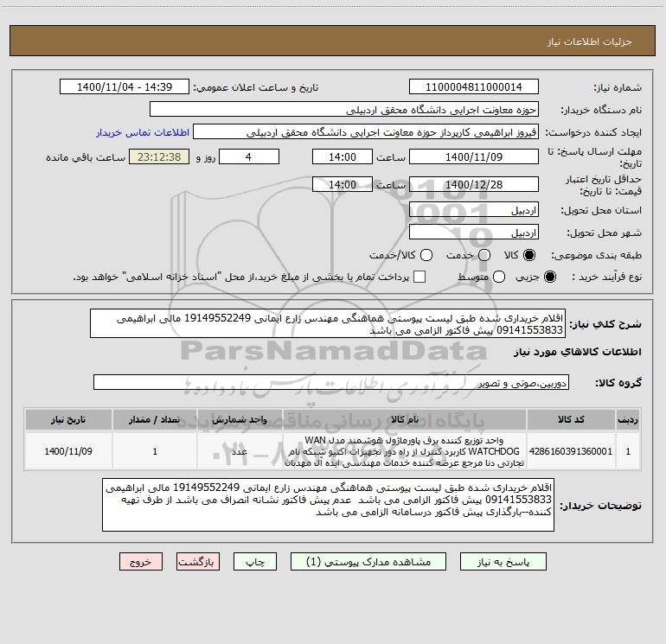Click the چاپ print button
Screen dimensions: 666x644
tap(255, 562)
